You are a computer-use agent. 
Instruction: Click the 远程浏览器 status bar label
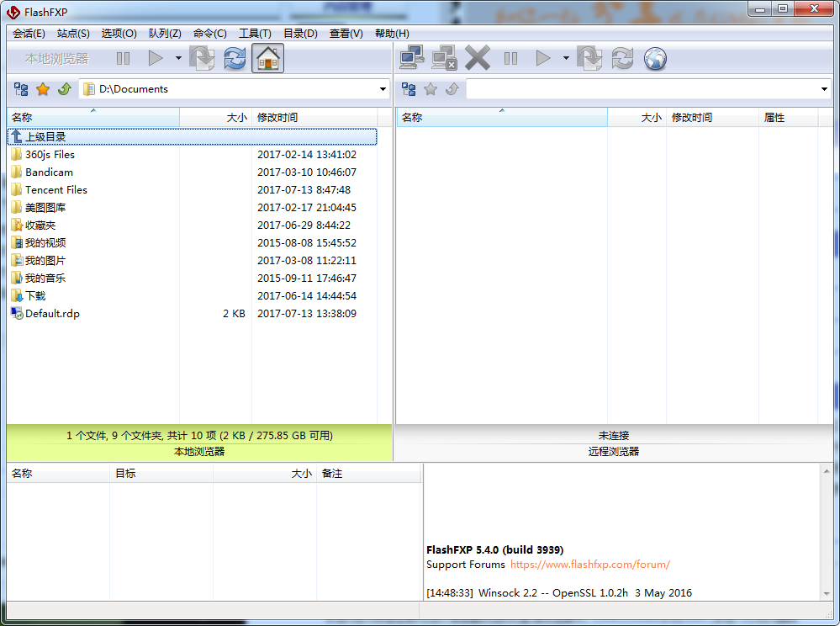(x=614, y=452)
